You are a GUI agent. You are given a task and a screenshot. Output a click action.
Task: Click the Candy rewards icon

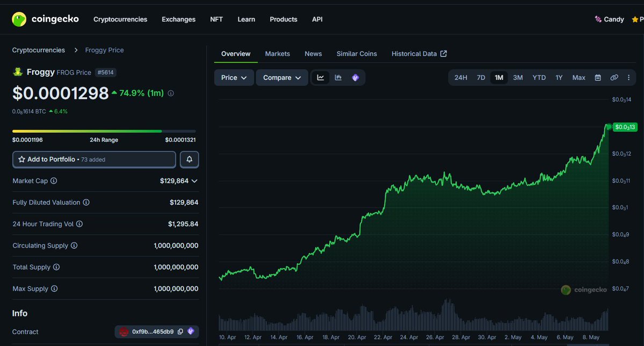coord(598,19)
